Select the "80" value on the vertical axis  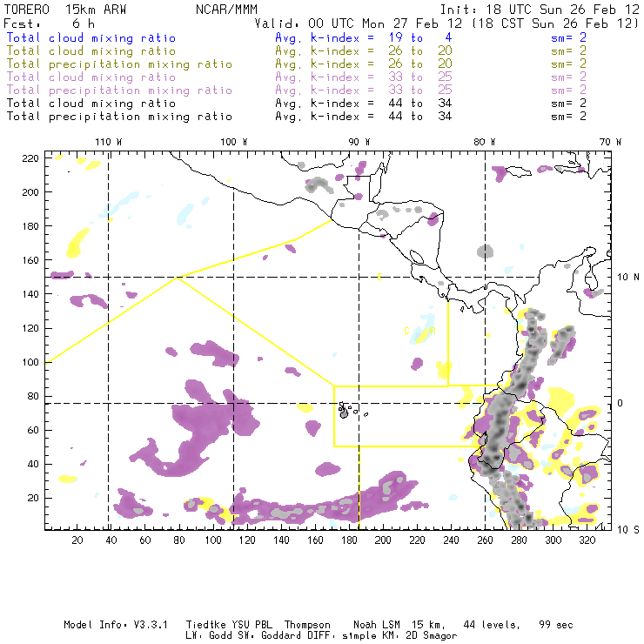coord(34,396)
